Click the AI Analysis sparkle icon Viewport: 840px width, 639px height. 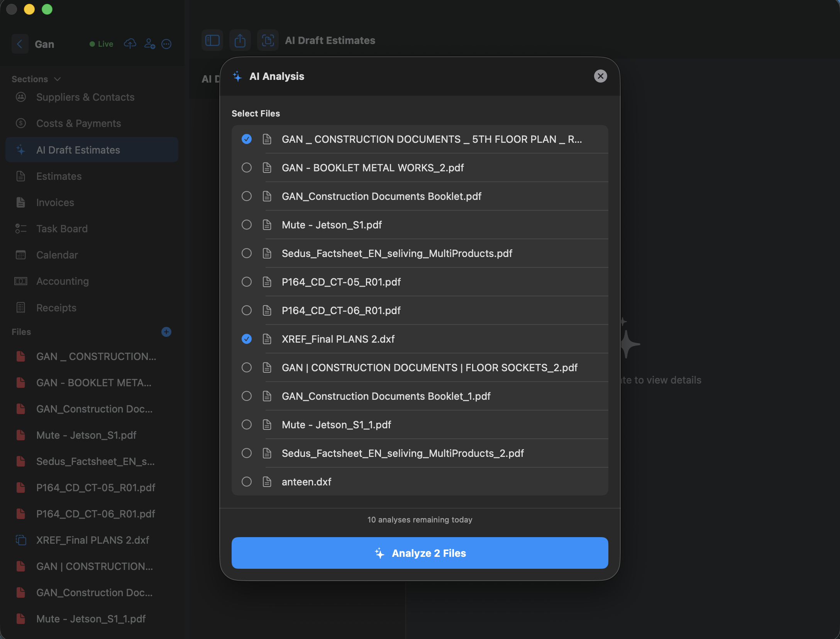237,76
